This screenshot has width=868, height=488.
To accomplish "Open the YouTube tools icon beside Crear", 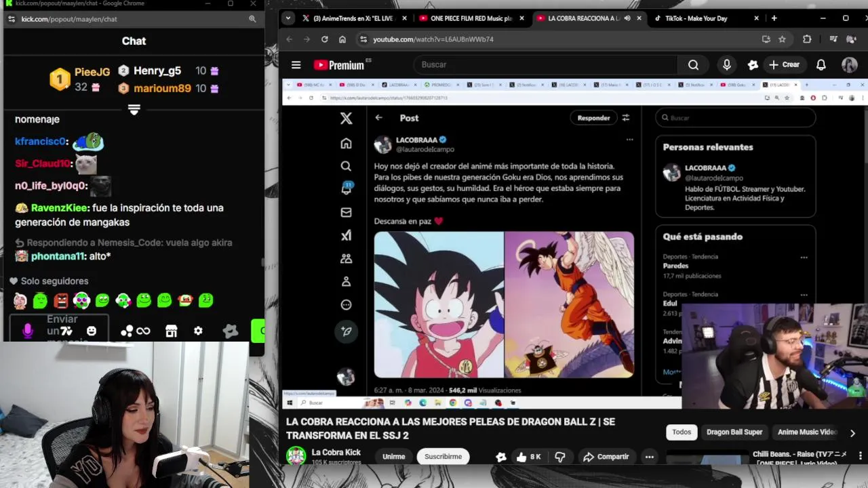I will click(753, 64).
